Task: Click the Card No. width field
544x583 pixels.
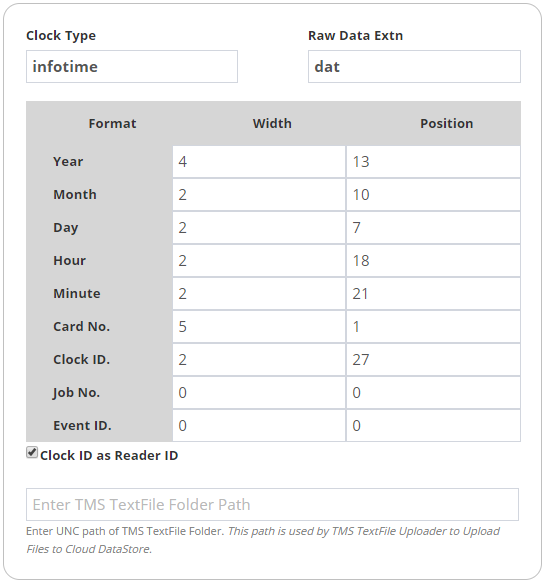Action: pyautogui.click(x=259, y=327)
